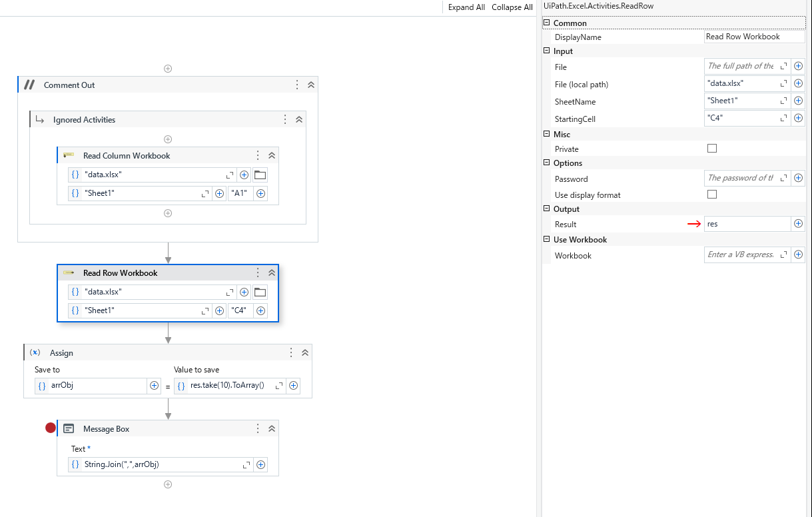Screen dimensions: 812x517
Task: Open the Ignored Activities options menu
Action: point(285,120)
